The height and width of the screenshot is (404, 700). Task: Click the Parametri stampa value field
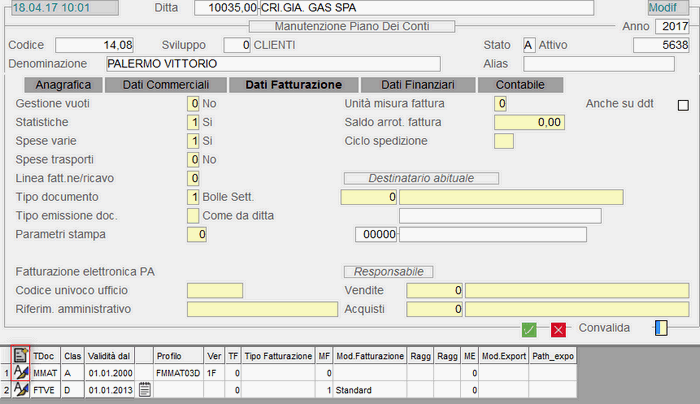(x=197, y=234)
